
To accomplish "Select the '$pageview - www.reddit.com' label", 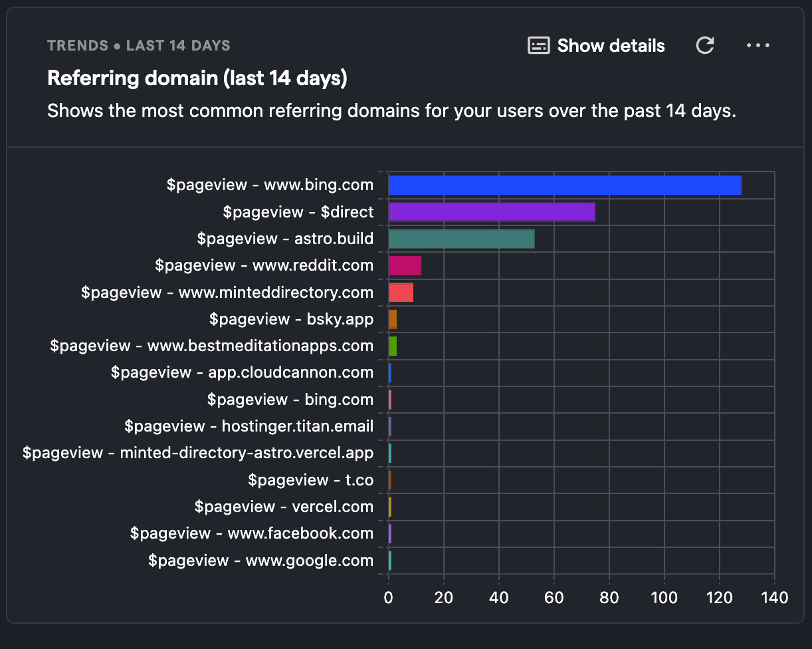I will pos(264,265).
